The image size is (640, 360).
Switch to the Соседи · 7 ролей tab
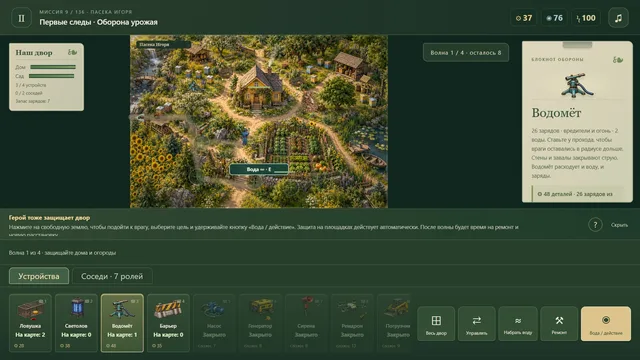pos(112,276)
